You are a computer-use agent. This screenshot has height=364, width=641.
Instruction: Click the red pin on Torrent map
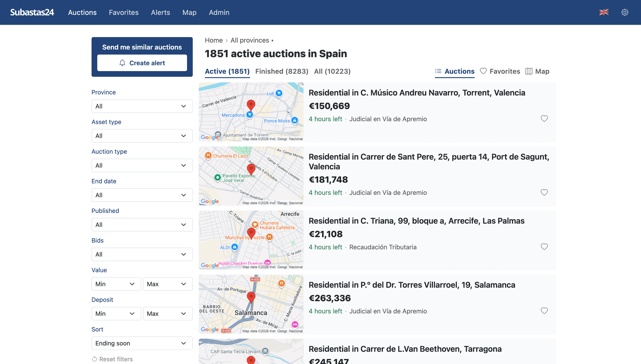click(251, 105)
